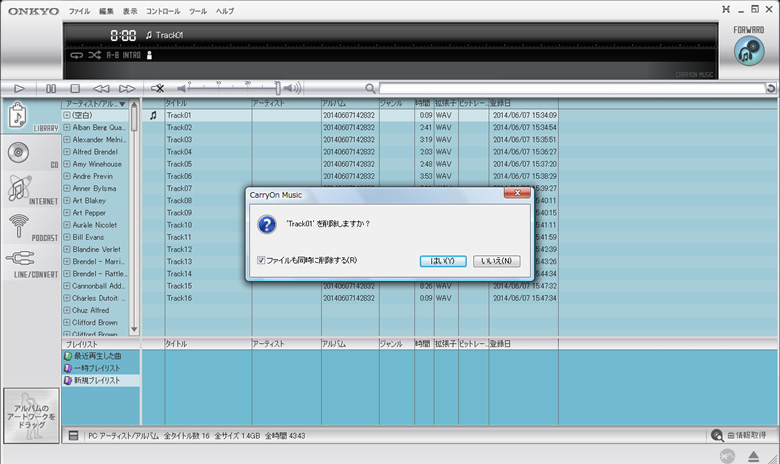Click the volume slider track
This screenshot has width=780, height=464.
[230, 89]
